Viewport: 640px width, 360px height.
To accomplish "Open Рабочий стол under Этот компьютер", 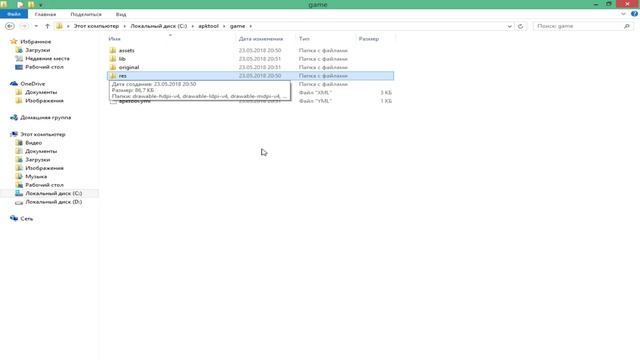I will click(x=44, y=185).
